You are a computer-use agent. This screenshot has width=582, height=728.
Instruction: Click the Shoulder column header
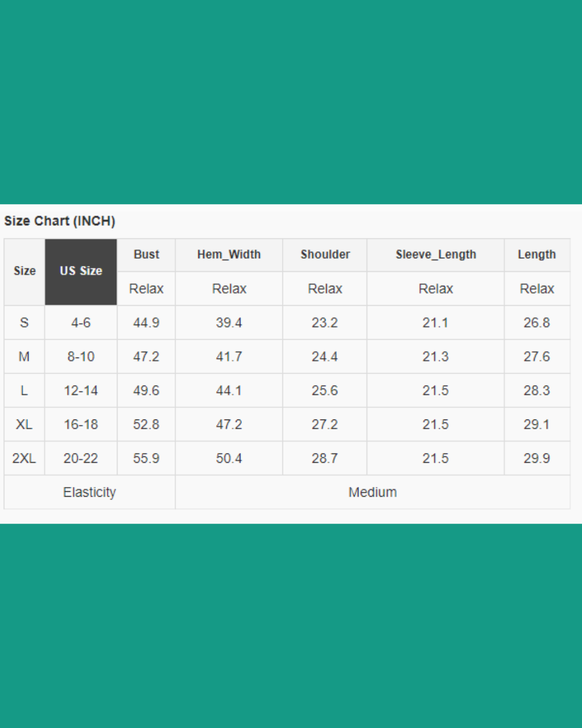pos(325,255)
